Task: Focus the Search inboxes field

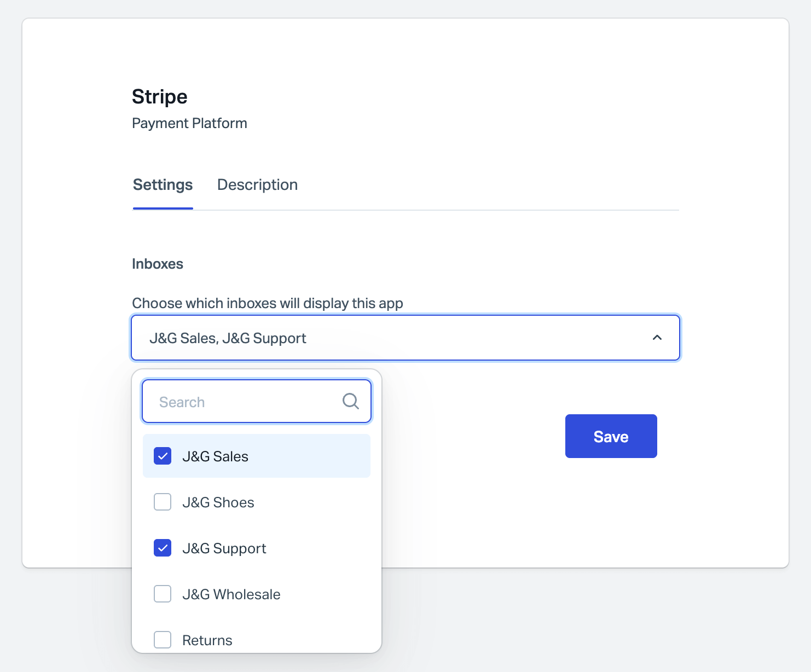Action: (257, 402)
